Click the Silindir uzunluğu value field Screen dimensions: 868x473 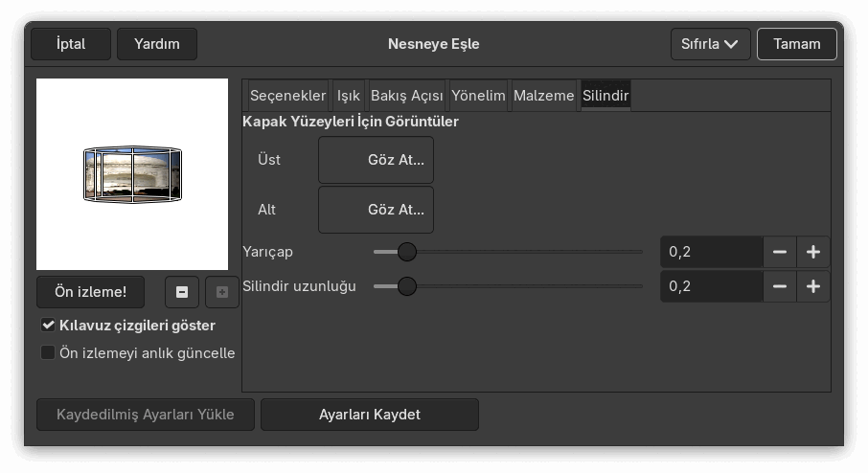tap(711, 286)
